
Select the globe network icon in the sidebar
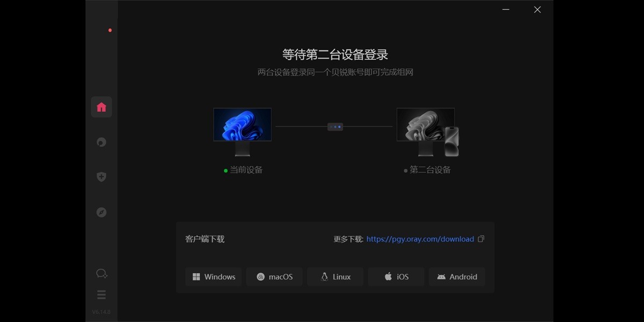(x=101, y=142)
